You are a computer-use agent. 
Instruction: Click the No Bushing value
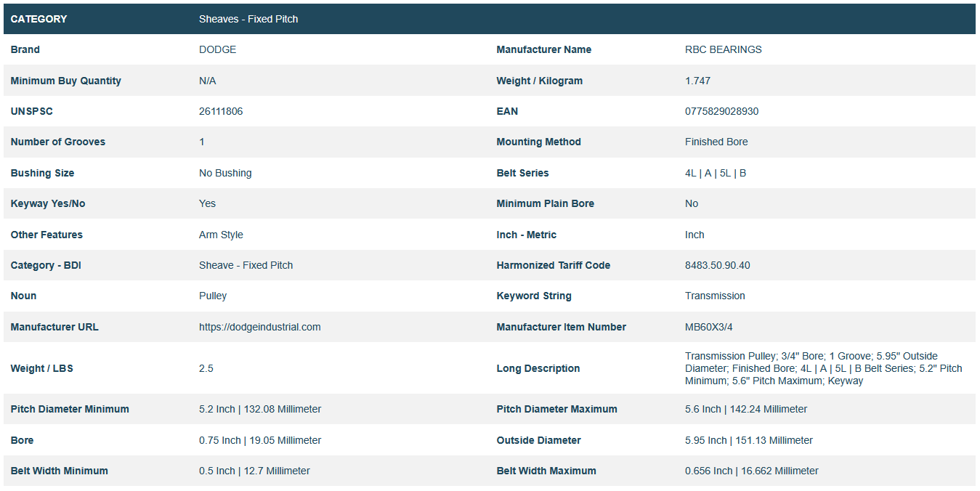coord(225,173)
